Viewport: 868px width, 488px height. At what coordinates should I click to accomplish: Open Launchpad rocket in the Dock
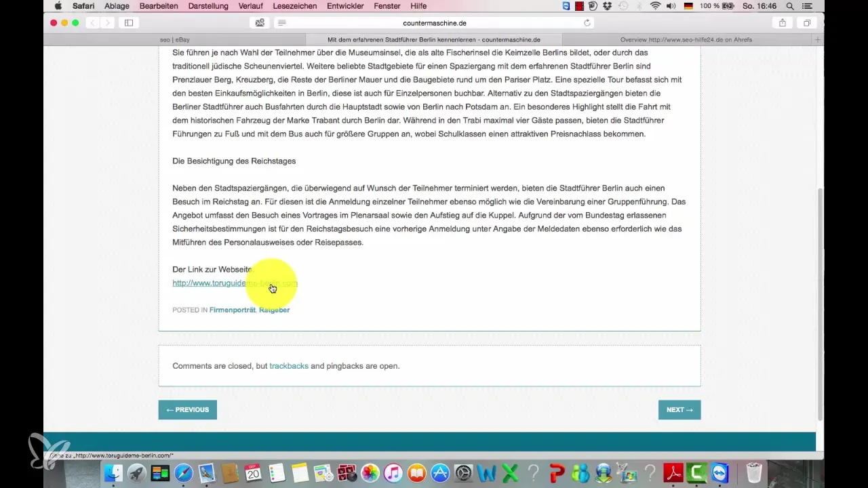pyautogui.click(x=137, y=472)
